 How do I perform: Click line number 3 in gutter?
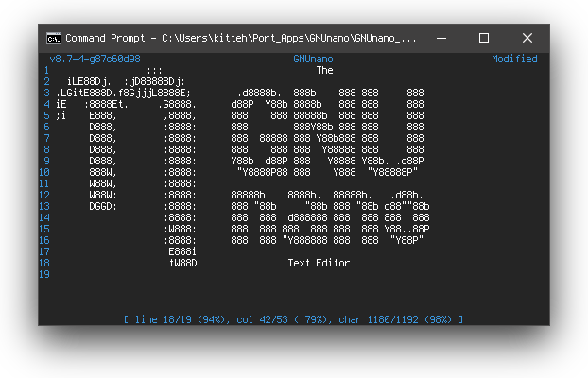click(x=46, y=93)
